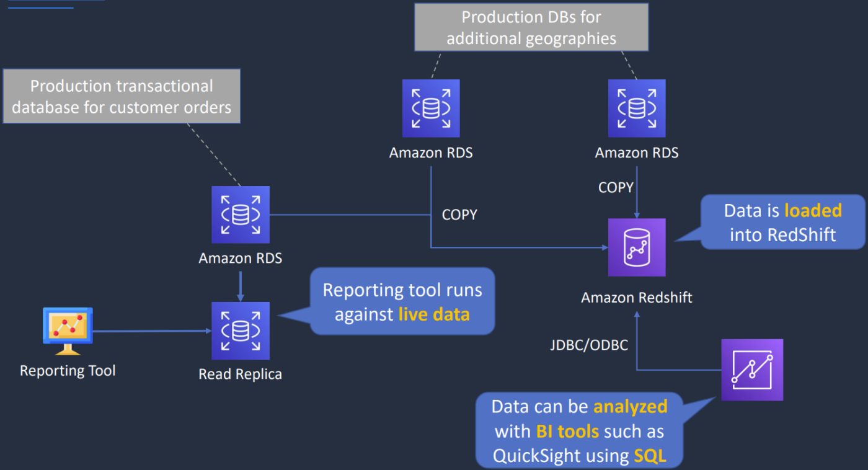The image size is (868, 470).
Task: Click the Amazon RDS icon above Read Replica
Action: pyautogui.click(x=241, y=215)
